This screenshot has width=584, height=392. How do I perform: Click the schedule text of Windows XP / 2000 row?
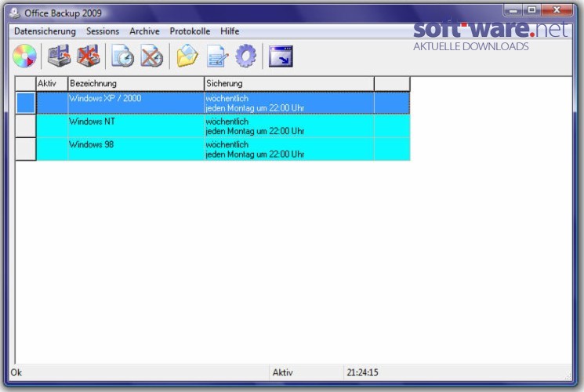[255, 103]
